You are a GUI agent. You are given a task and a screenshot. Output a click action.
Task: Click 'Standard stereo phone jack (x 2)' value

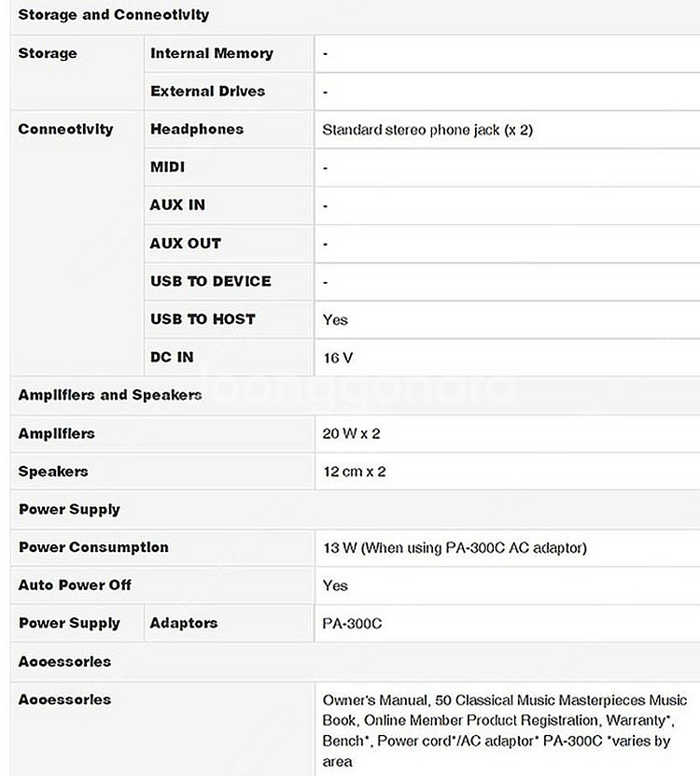pyautogui.click(x=427, y=130)
